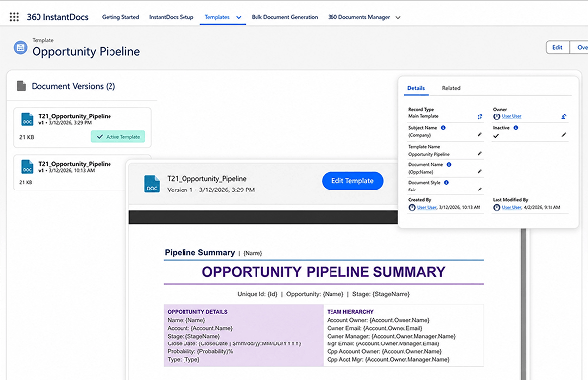Image resolution: width=588 pixels, height=380 pixels.
Task: Show Inactive info tooltip icon
Action: point(516,128)
